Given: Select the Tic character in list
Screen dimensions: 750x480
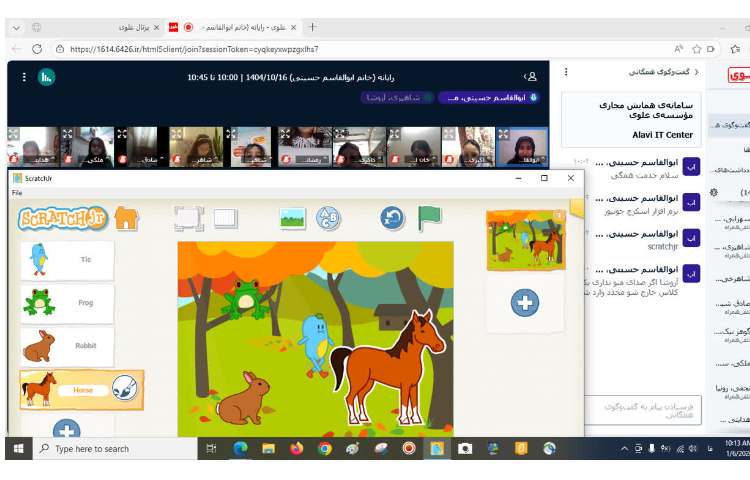Looking at the screenshot, I should (x=67, y=260).
